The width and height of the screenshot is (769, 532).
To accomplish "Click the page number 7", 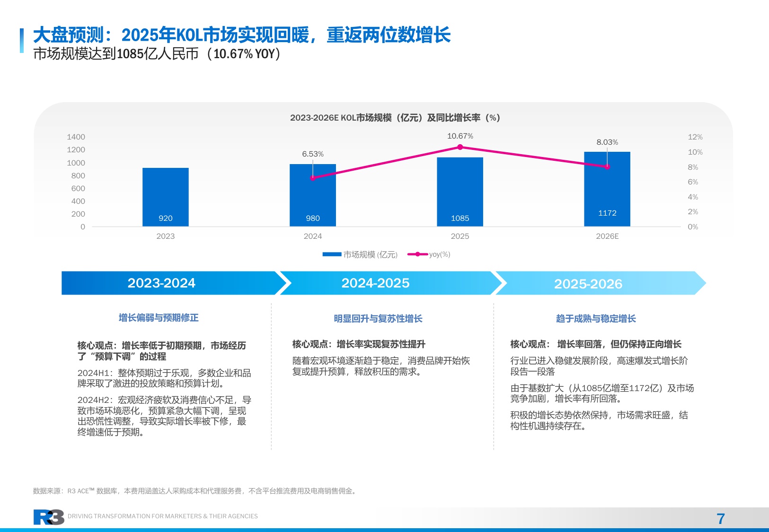I will [x=720, y=518].
